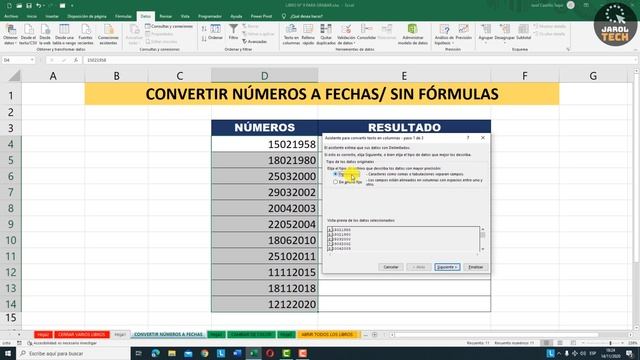Screen dimensions: 640x360
Task: Open Administrar modelo de datos
Action: pyautogui.click(x=413, y=34)
